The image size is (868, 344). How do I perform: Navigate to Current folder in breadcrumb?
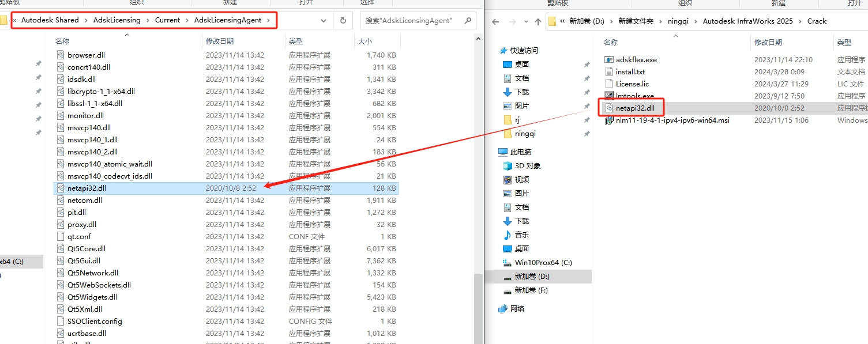(168, 20)
